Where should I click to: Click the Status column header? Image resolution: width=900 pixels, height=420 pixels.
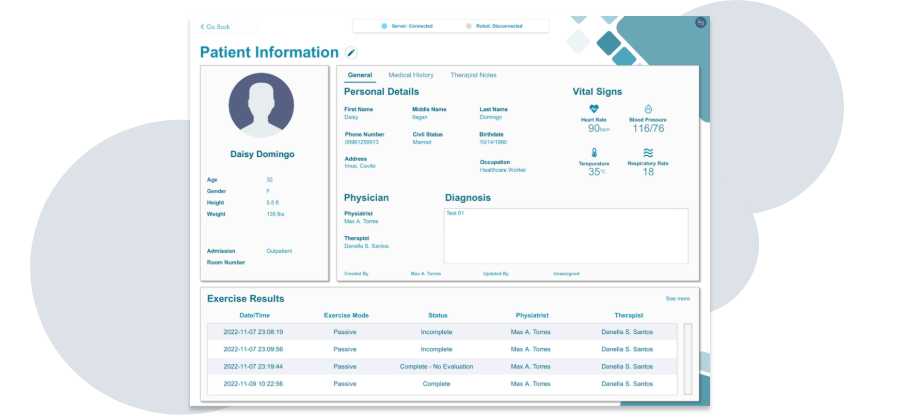click(x=438, y=316)
